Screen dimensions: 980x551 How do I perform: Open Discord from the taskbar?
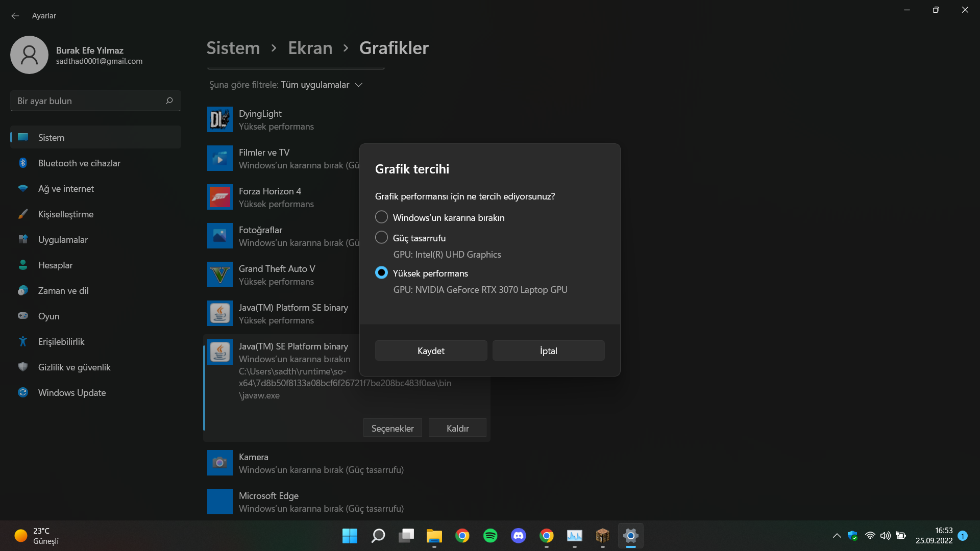(519, 536)
